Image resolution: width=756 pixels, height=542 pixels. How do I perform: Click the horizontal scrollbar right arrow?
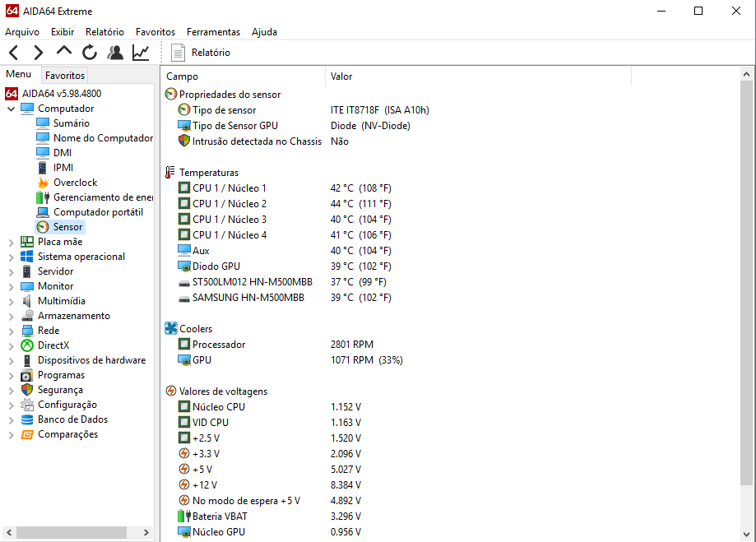coord(146,532)
